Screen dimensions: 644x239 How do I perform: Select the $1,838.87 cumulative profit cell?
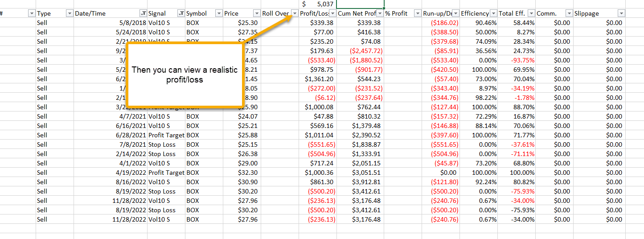(360, 144)
